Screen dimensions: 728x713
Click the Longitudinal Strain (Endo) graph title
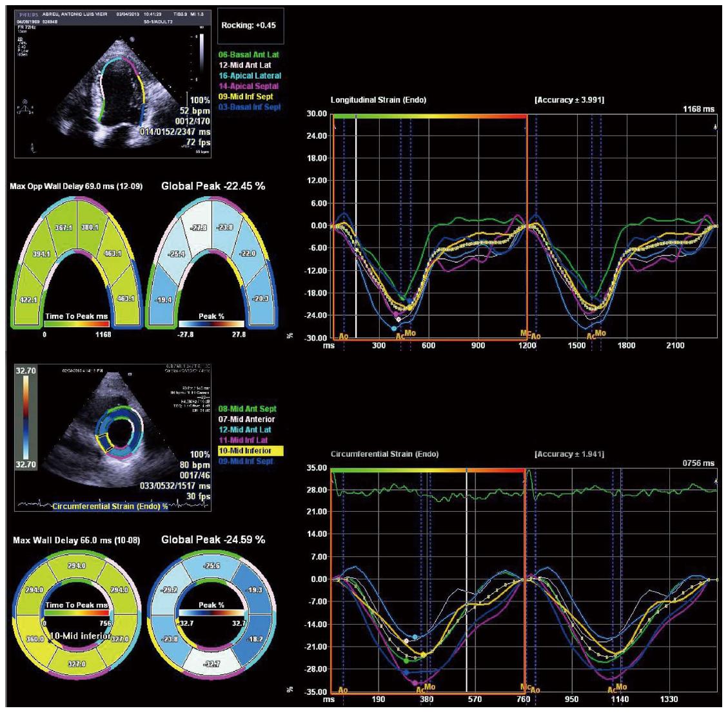coord(379,100)
